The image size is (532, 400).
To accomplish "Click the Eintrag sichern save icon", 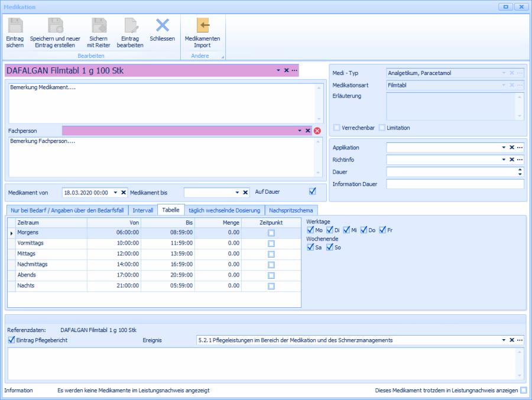I will tap(15, 26).
